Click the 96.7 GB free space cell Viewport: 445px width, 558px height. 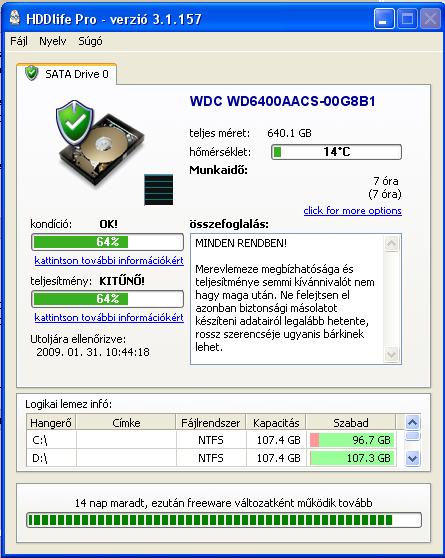click(352, 440)
